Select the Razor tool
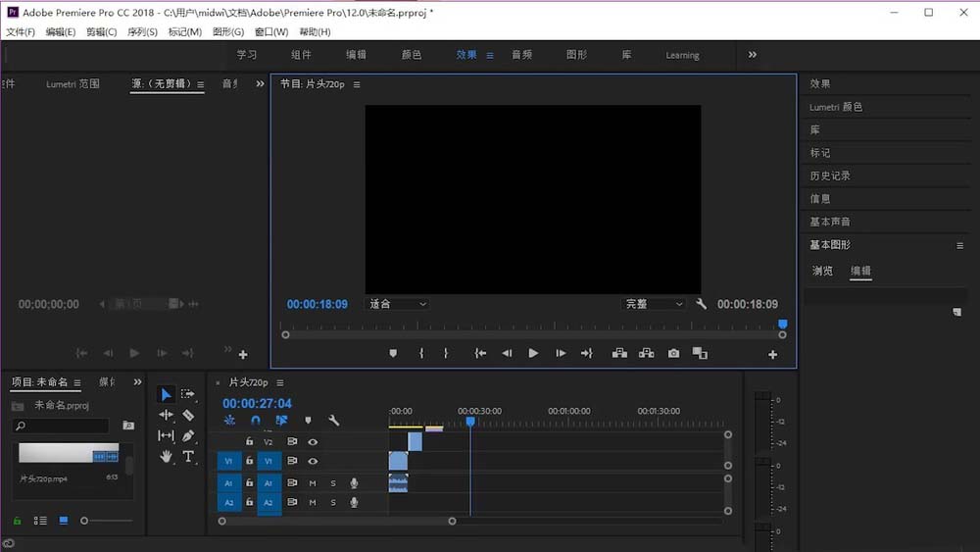 [188, 415]
